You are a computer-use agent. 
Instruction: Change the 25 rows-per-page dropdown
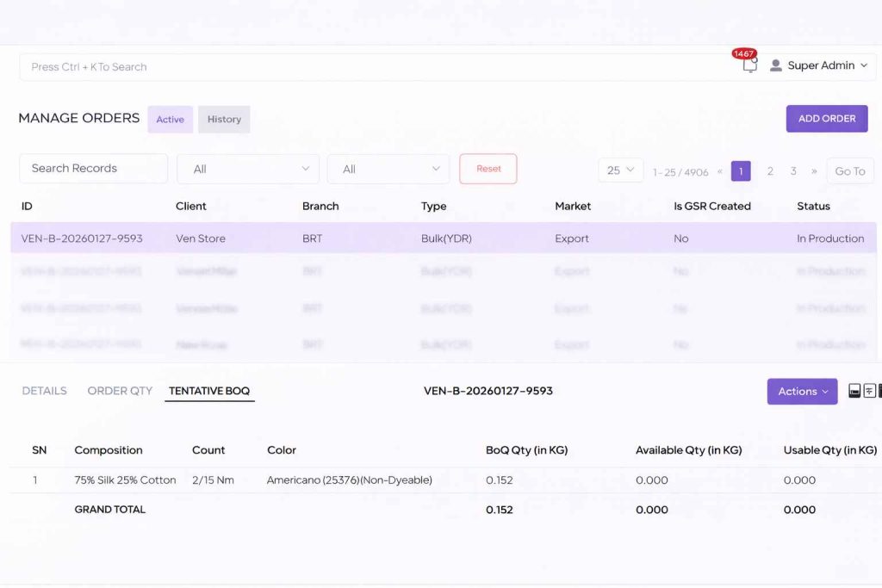[620, 170]
